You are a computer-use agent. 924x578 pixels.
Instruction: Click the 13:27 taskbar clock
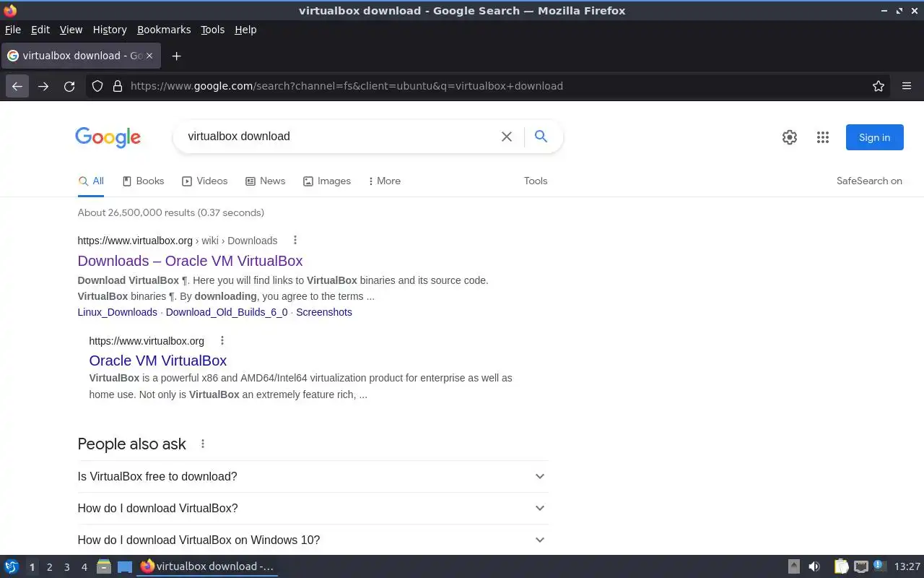click(907, 566)
